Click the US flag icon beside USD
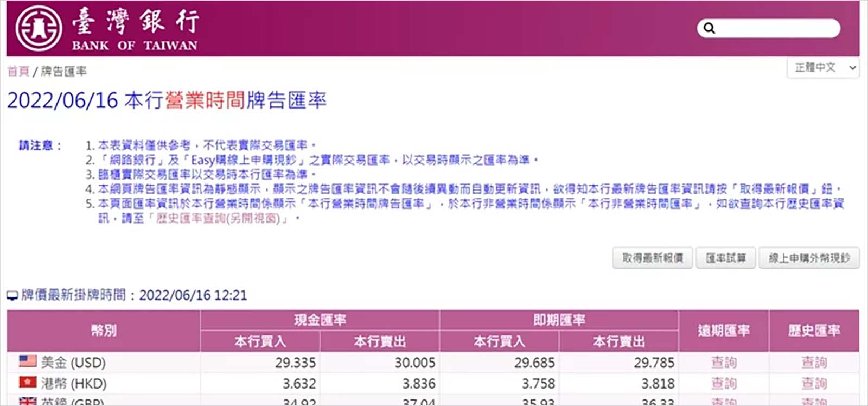Image resolution: width=868 pixels, height=406 pixels. [x=28, y=361]
